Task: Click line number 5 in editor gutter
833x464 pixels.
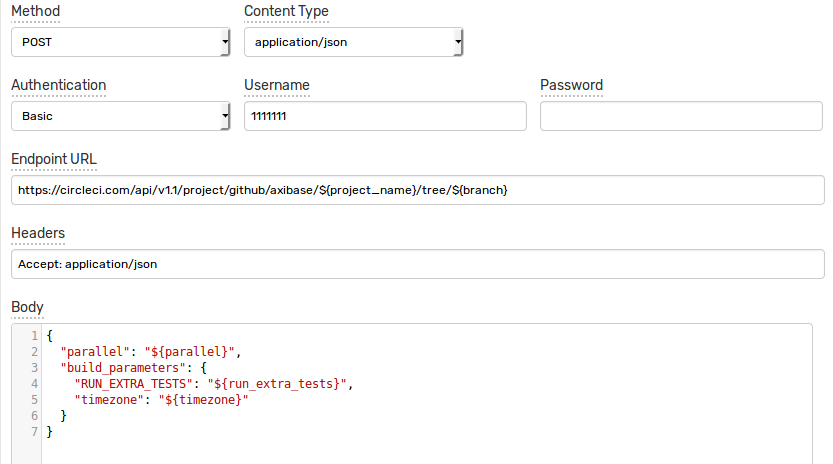Action: 34,400
